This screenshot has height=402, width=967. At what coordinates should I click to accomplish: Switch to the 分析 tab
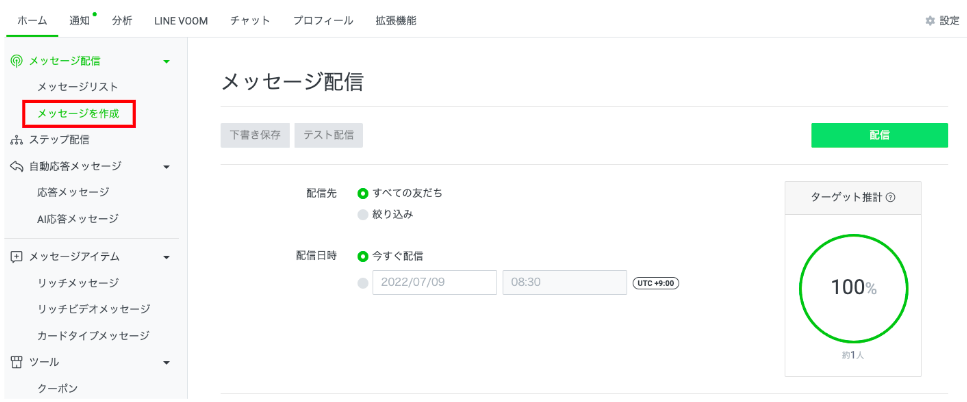pos(121,21)
